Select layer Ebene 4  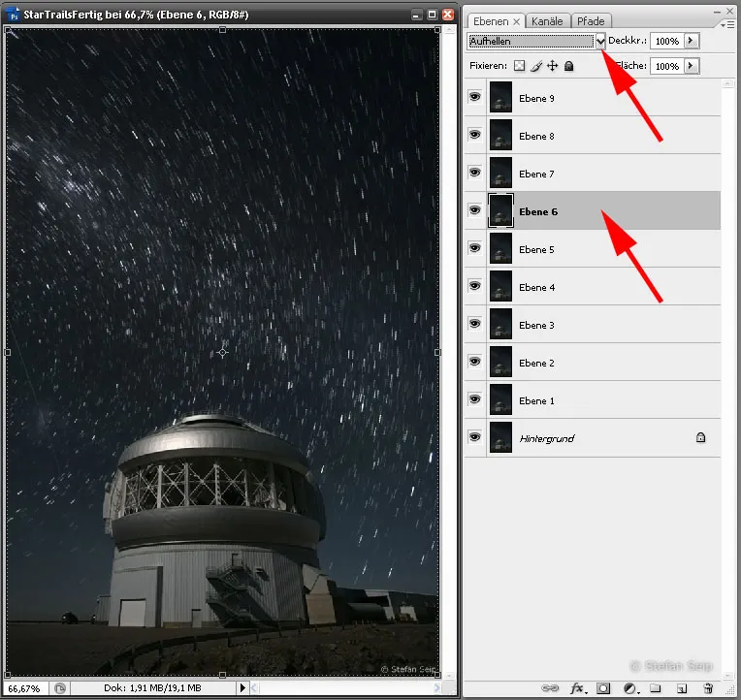(x=593, y=286)
